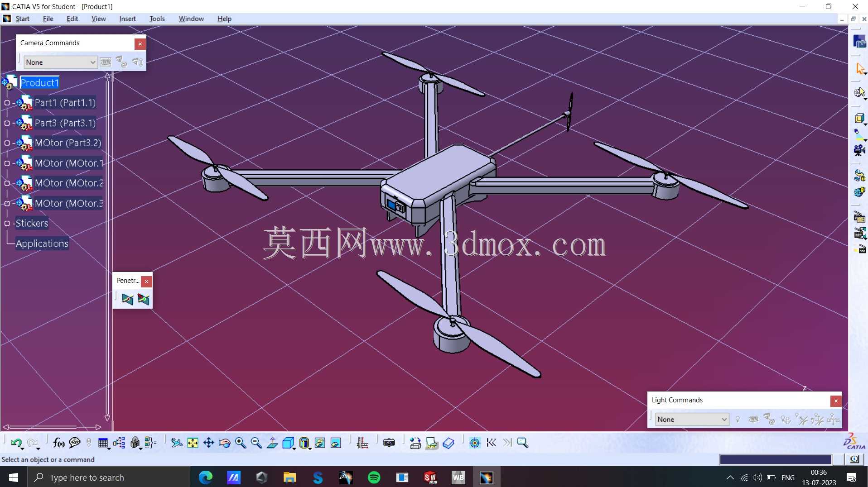Open the Windows Start button
Screen dimensions: 868x487
click(14, 477)
